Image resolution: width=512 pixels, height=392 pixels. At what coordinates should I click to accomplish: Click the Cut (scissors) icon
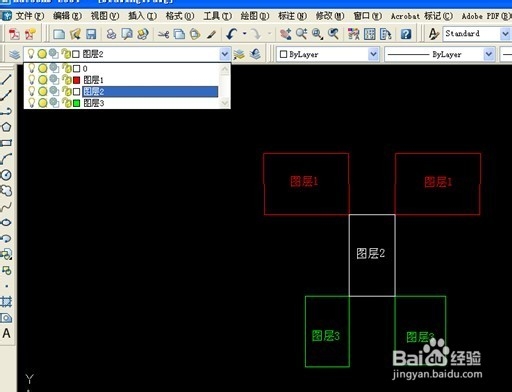163,34
